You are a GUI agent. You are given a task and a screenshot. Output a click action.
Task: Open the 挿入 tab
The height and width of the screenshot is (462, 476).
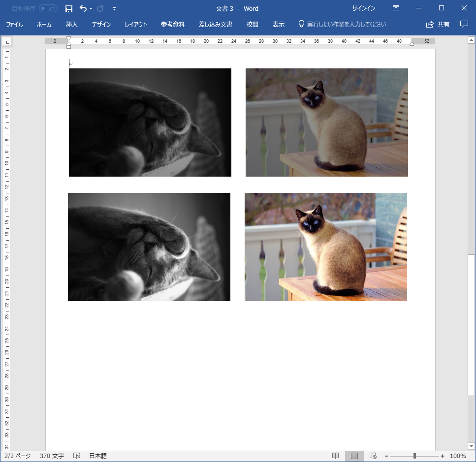tap(72, 24)
